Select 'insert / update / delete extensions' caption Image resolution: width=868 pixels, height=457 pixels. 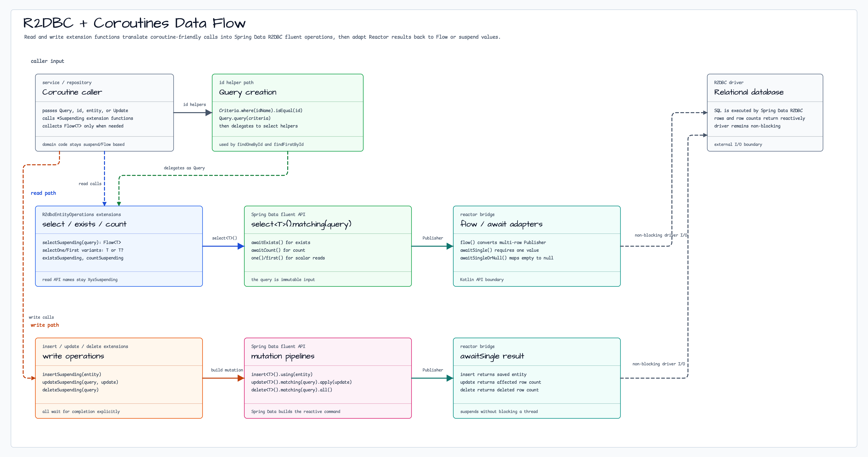pos(85,346)
